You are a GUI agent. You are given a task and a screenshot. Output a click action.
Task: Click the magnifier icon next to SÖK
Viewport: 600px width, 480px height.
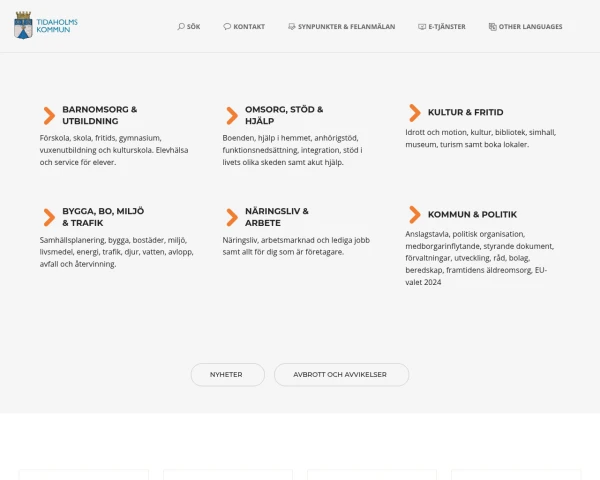[181, 26]
